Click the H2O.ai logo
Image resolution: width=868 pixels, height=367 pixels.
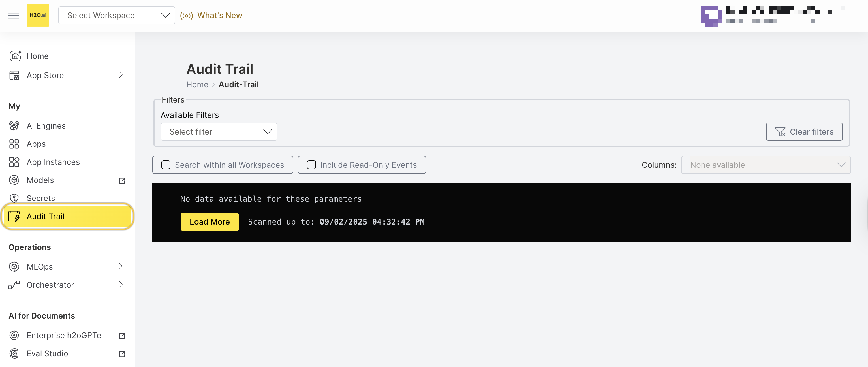point(38,16)
